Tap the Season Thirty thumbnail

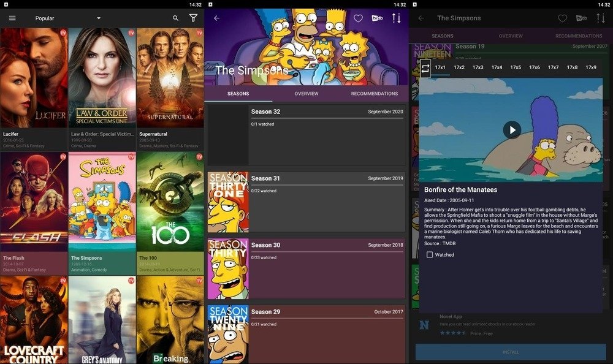tap(228, 268)
